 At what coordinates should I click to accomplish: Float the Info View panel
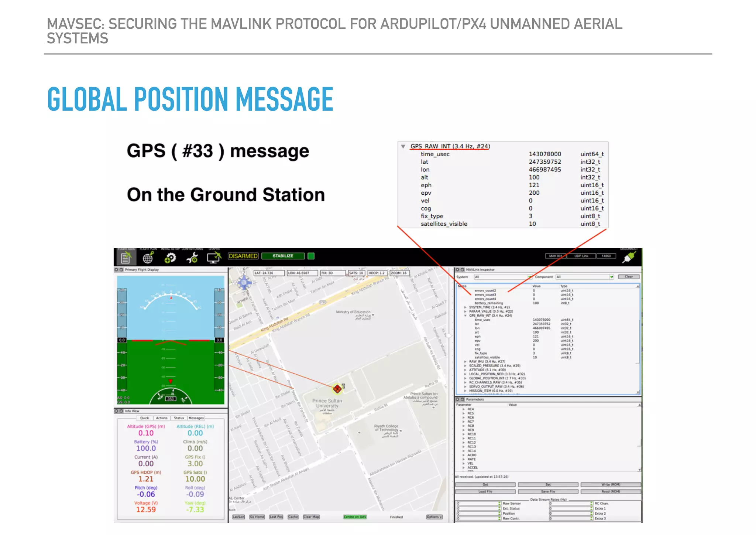pyautogui.click(x=121, y=411)
